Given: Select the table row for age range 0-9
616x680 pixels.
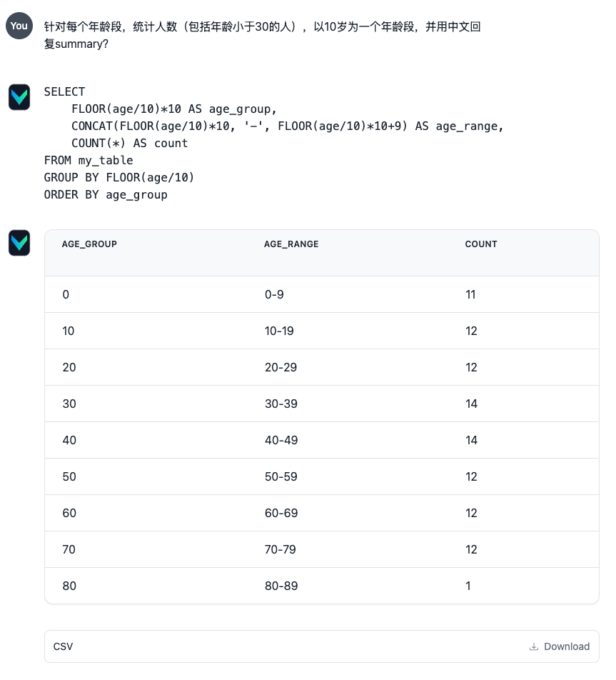Looking at the screenshot, I should click(x=321, y=294).
